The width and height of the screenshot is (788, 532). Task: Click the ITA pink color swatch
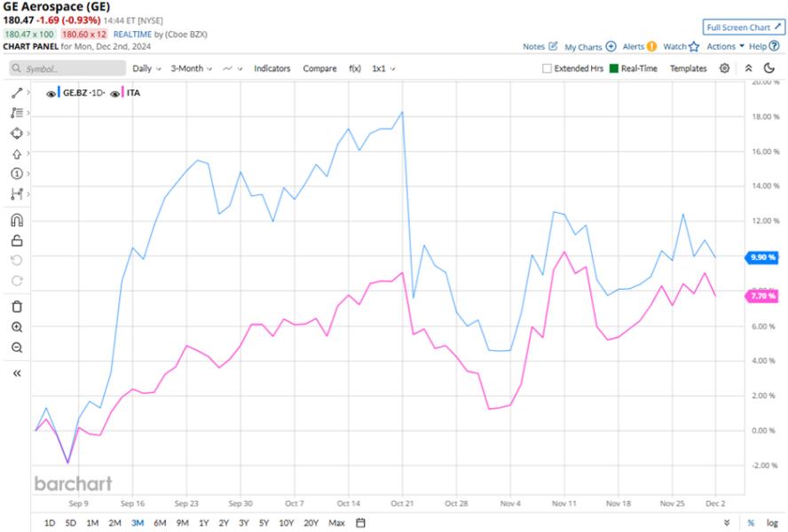[122, 92]
